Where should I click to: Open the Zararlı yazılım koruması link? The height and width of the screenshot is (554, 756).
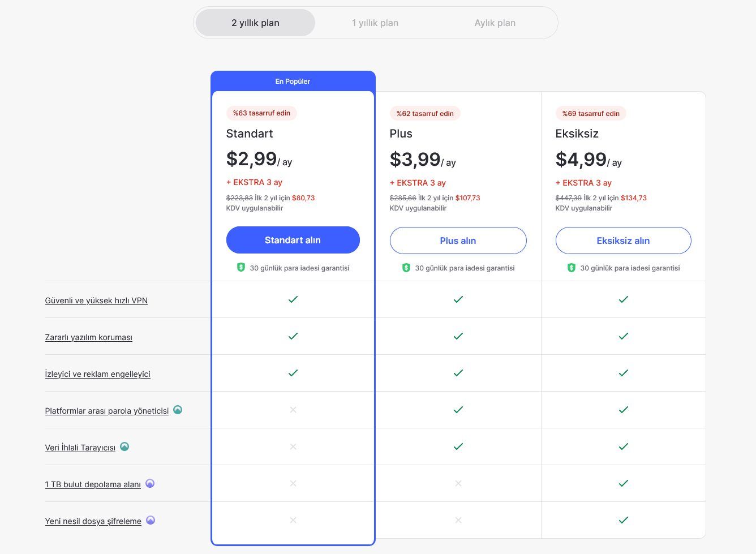coord(89,337)
